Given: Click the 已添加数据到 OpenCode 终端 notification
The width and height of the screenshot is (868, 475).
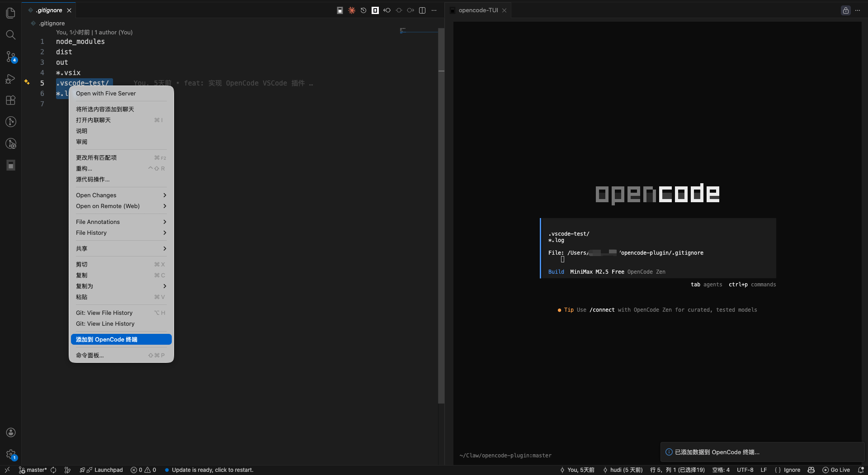Looking at the screenshot, I should coord(762,452).
